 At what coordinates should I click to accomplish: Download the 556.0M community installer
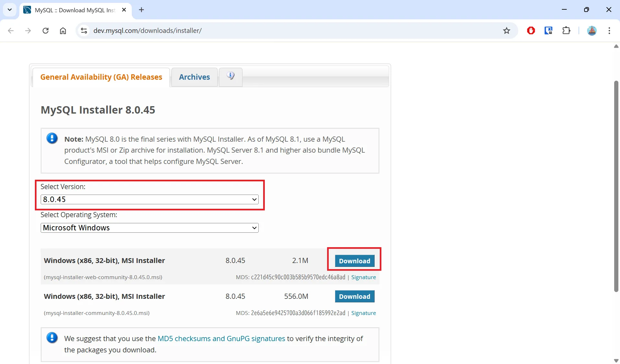point(354,296)
